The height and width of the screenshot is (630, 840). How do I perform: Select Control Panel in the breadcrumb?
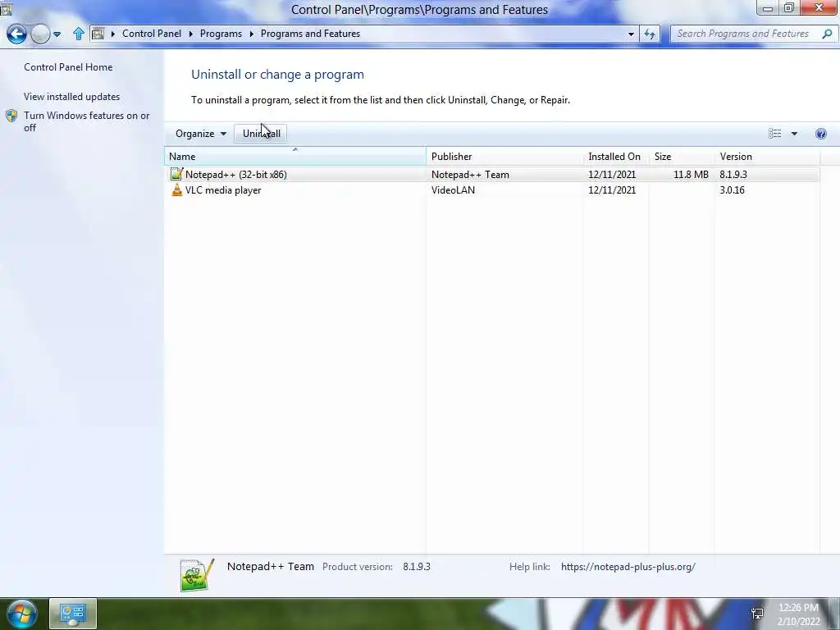[x=152, y=33]
